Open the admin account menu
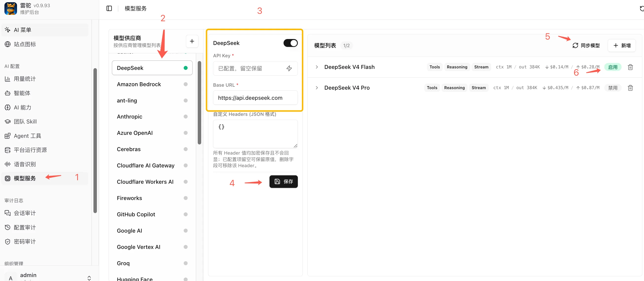The image size is (644, 281). pos(49,276)
